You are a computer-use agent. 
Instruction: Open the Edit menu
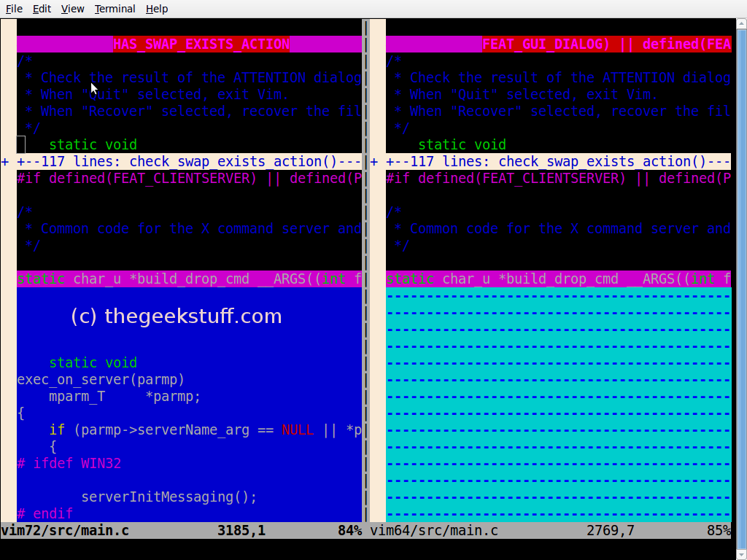(42, 9)
